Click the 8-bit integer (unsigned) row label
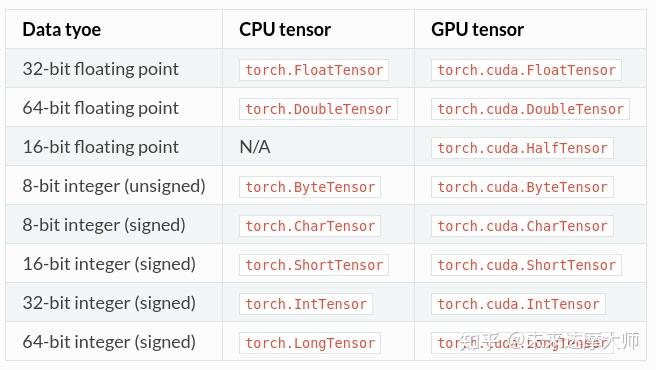 pos(114,186)
